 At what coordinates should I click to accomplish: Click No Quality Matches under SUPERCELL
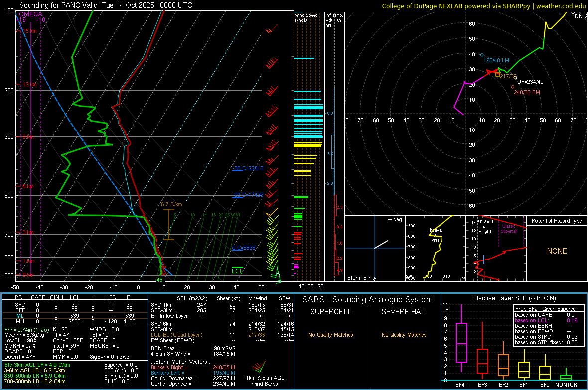(331, 335)
